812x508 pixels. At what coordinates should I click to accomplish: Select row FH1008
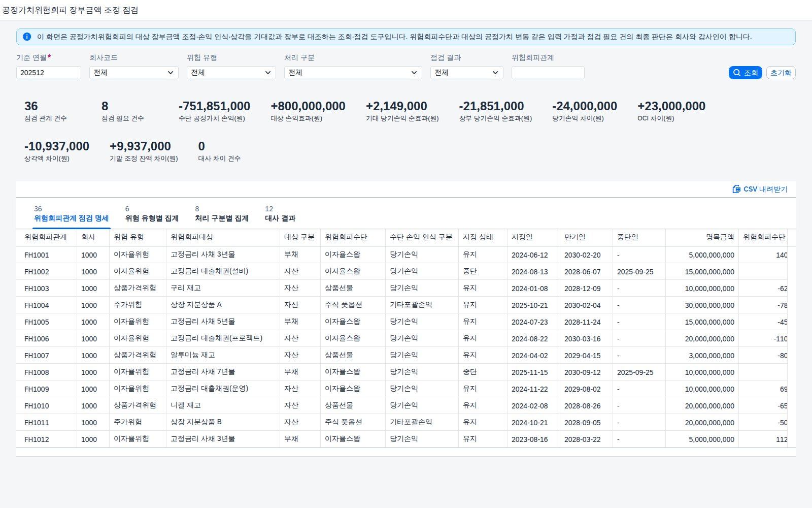[401, 372]
